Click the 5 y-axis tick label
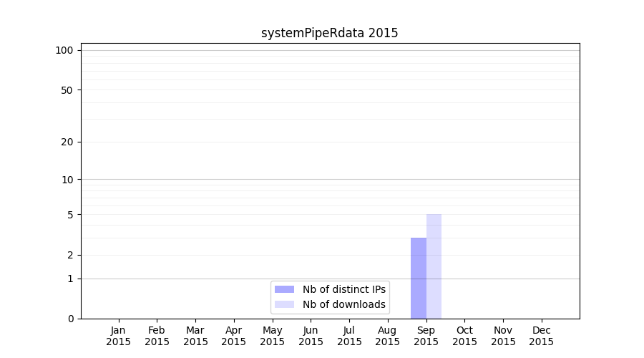This screenshot has height=358, width=644. (x=70, y=215)
